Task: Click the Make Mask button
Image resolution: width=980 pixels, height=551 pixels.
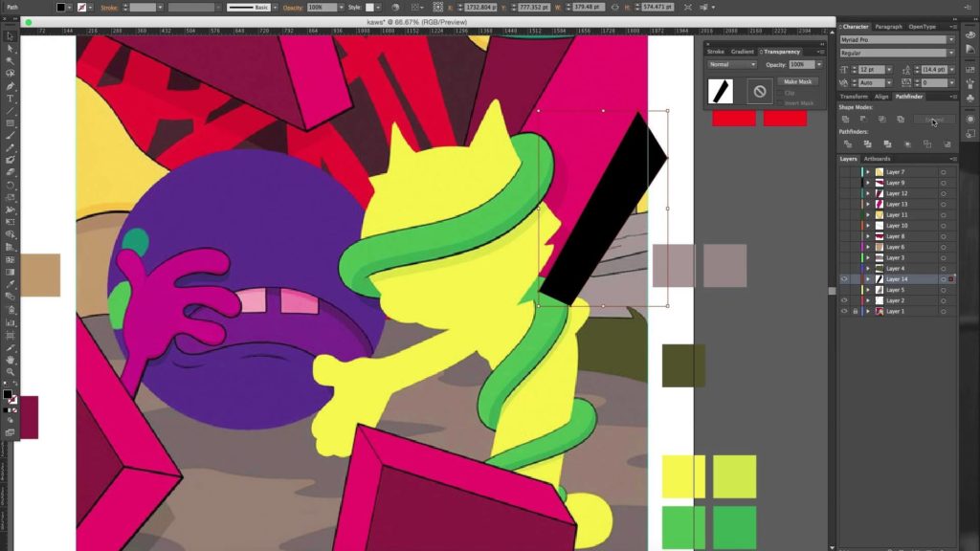Action: (x=797, y=82)
